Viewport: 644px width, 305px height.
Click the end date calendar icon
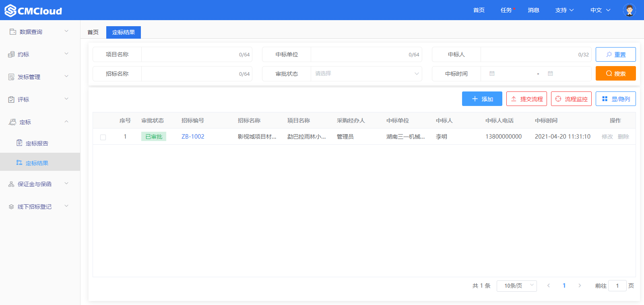pos(550,74)
